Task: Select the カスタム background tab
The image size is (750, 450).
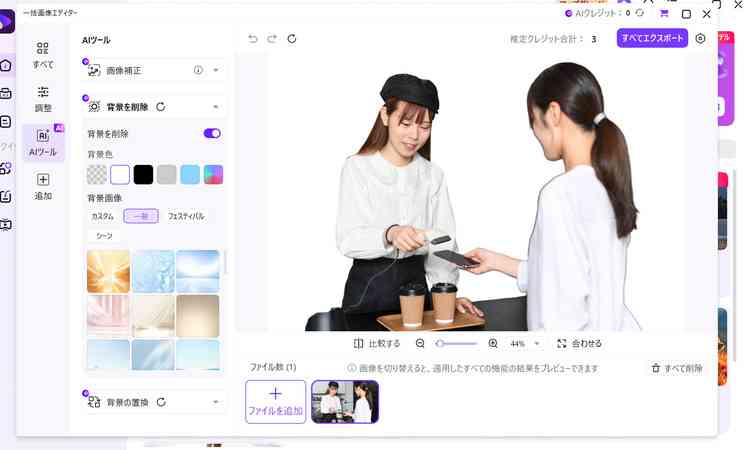Action: [102, 216]
